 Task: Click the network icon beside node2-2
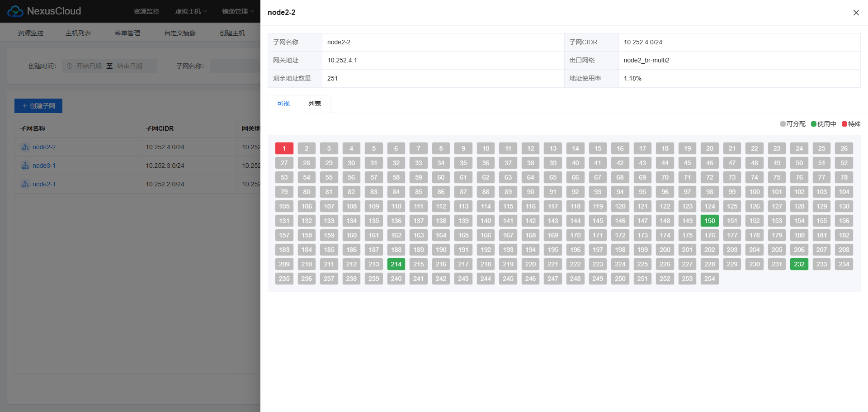click(x=25, y=147)
